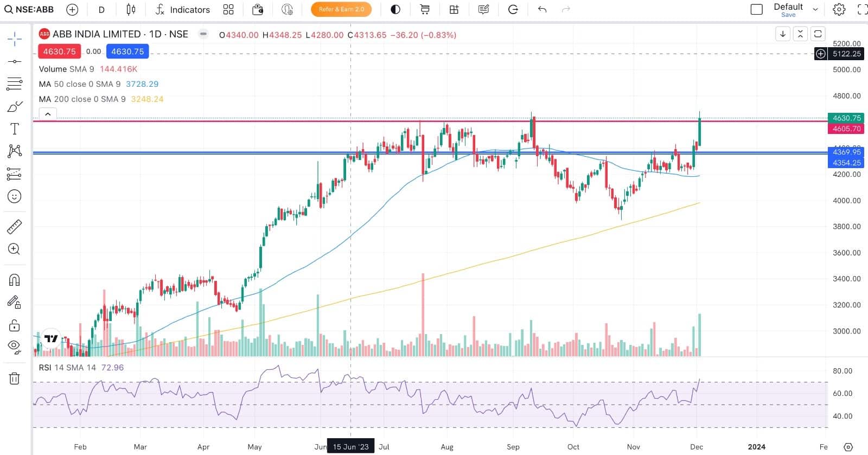868x455 pixels.
Task: Open indicator templates grid icon
Action: click(x=228, y=9)
